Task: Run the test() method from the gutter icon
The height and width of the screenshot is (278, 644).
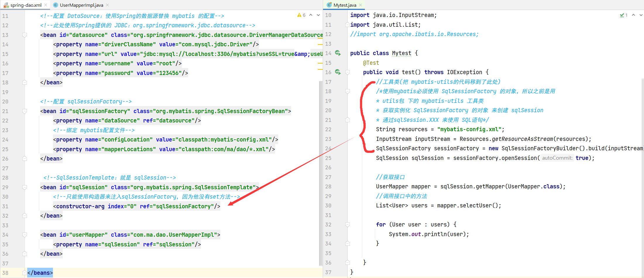Action: pos(338,72)
